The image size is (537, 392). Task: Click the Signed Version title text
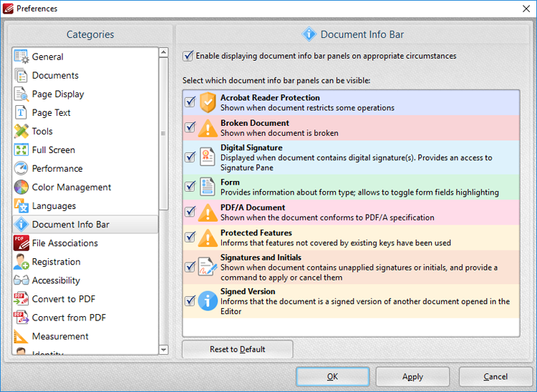248,291
